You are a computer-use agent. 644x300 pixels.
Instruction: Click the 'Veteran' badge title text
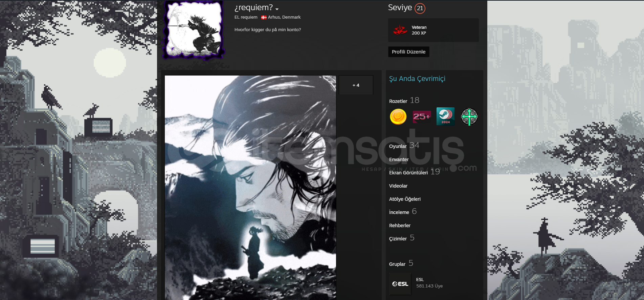coord(419,27)
